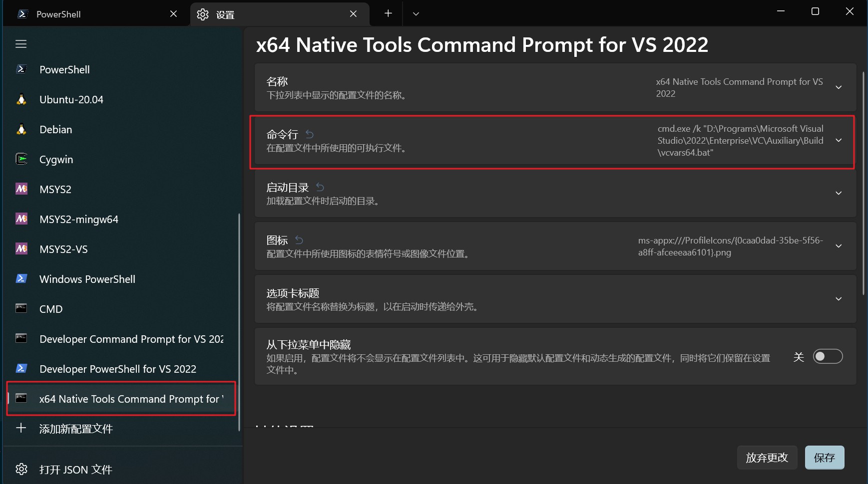
Task: Select the MSYS2-VS profile
Action: [x=121, y=249]
